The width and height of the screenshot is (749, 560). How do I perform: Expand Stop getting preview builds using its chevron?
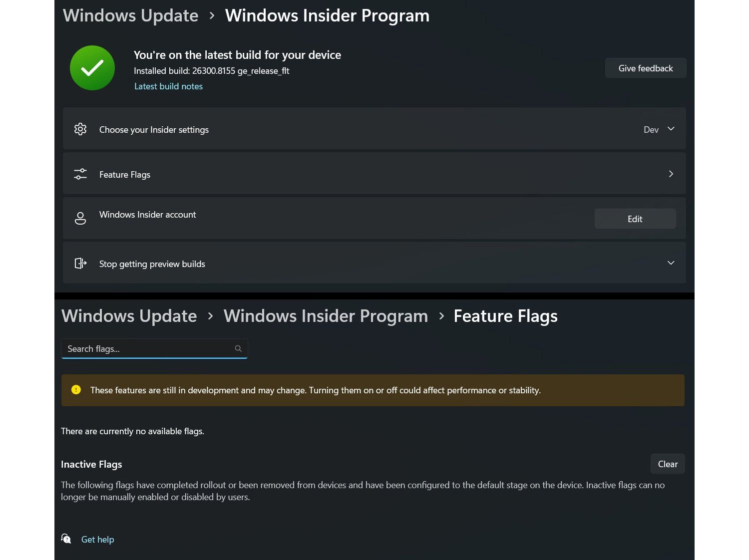click(x=671, y=263)
